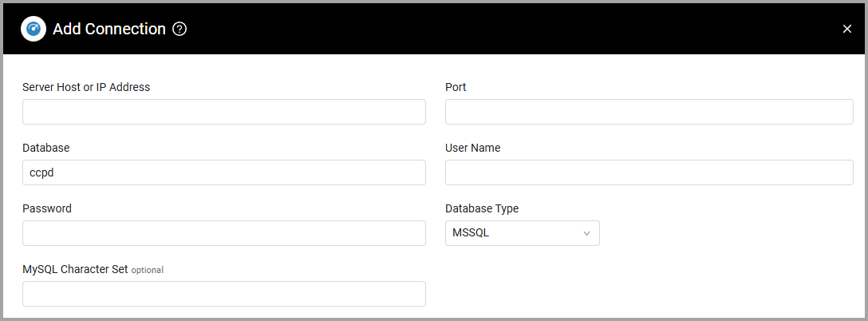Select the Database field containing ccpd
Screen dimensions: 868x321
coord(224,172)
